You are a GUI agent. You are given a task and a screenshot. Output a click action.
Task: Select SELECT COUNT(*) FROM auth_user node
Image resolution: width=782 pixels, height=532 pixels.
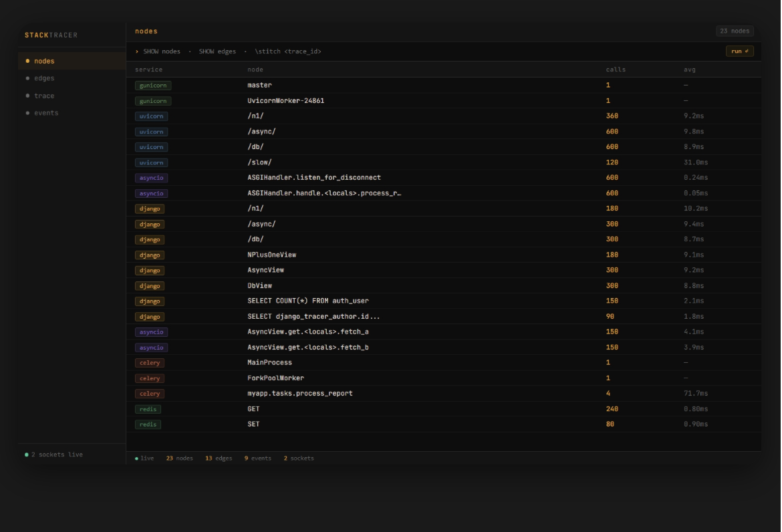(x=308, y=301)
